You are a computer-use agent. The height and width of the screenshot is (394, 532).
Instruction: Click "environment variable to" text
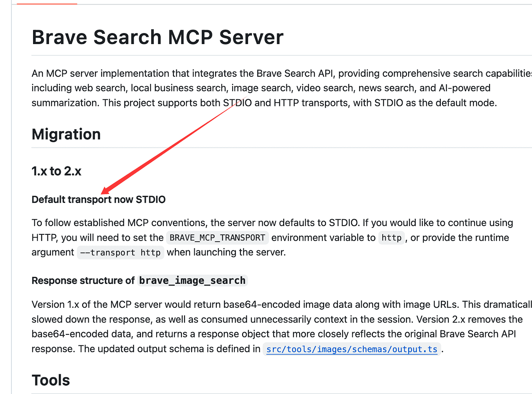323,238
